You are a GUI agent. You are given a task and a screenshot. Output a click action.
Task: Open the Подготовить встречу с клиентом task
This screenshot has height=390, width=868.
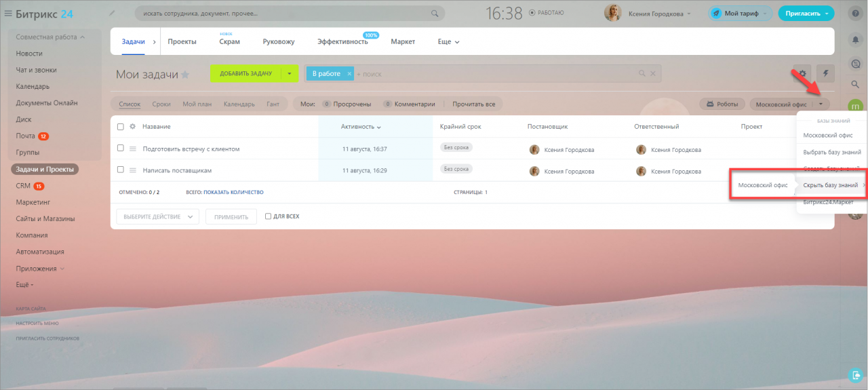click(x=191, y=149)
